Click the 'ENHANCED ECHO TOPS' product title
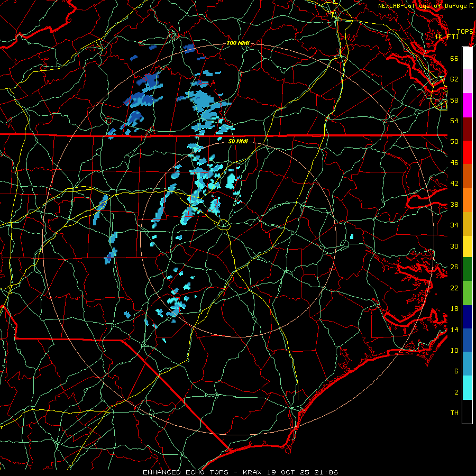476x476 pixels. (x=186, y=472)
